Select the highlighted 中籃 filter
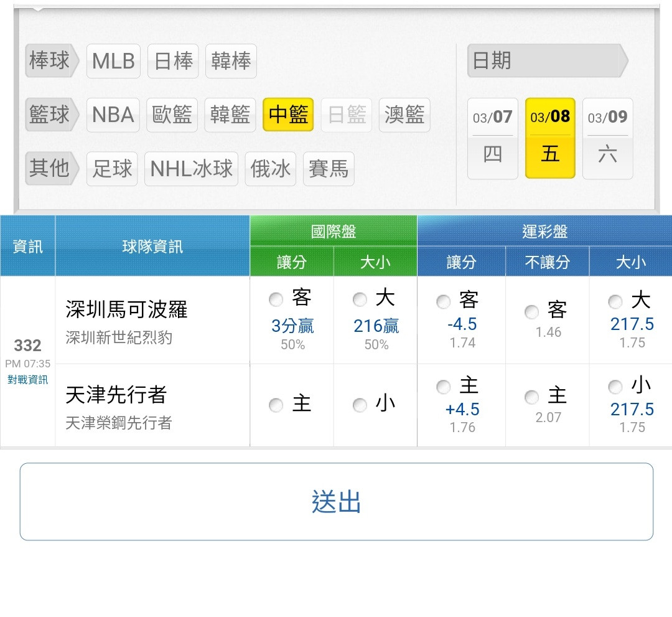The width and height of the screenshot is (672, 617). coord(288,115)
